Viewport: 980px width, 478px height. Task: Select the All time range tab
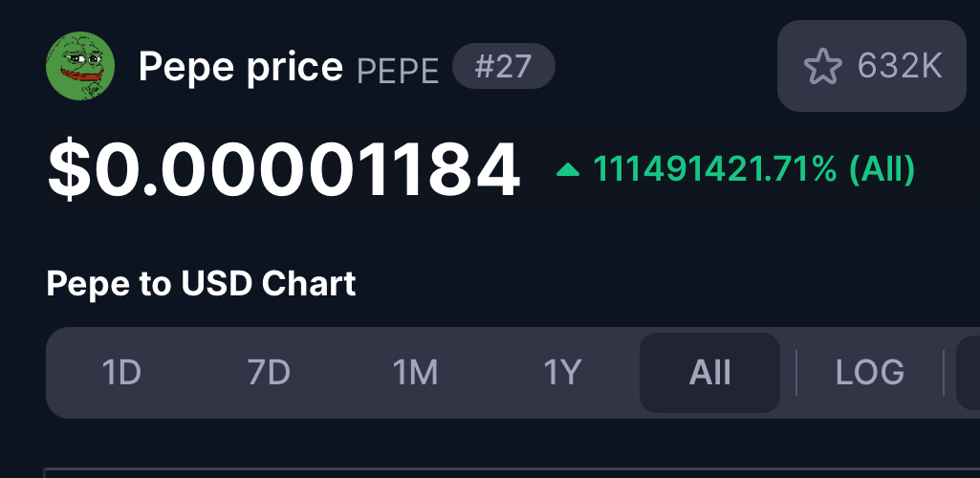pyautogui.click(x=709, y=373)
